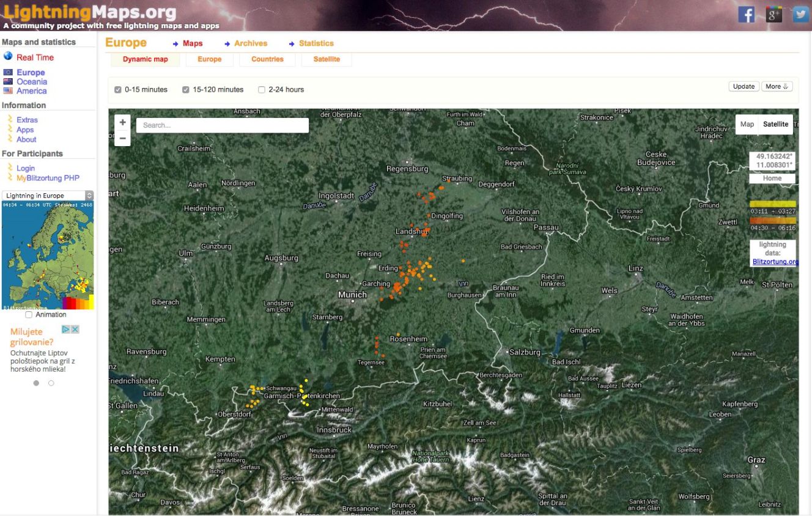
Task: Open the Google+ icon
Action: pos(773,14)
